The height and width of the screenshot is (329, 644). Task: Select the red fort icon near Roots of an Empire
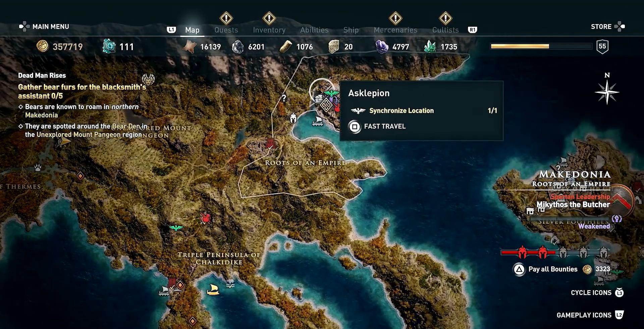270,144
